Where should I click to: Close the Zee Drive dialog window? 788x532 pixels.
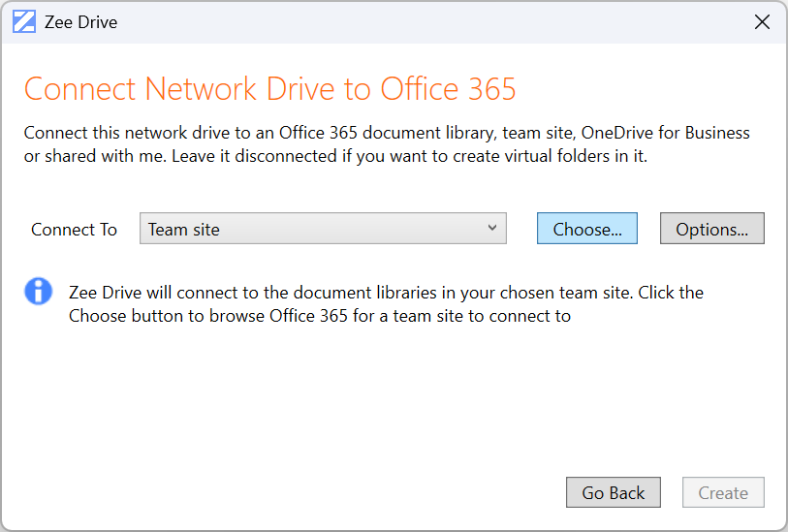762,21
